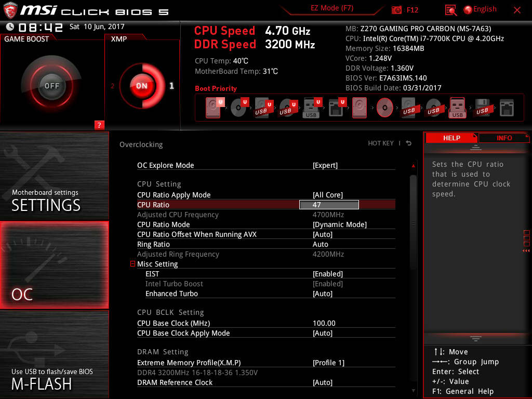
Task: Click the side panel expander with red arrows
Action: (x=526, y=241)
